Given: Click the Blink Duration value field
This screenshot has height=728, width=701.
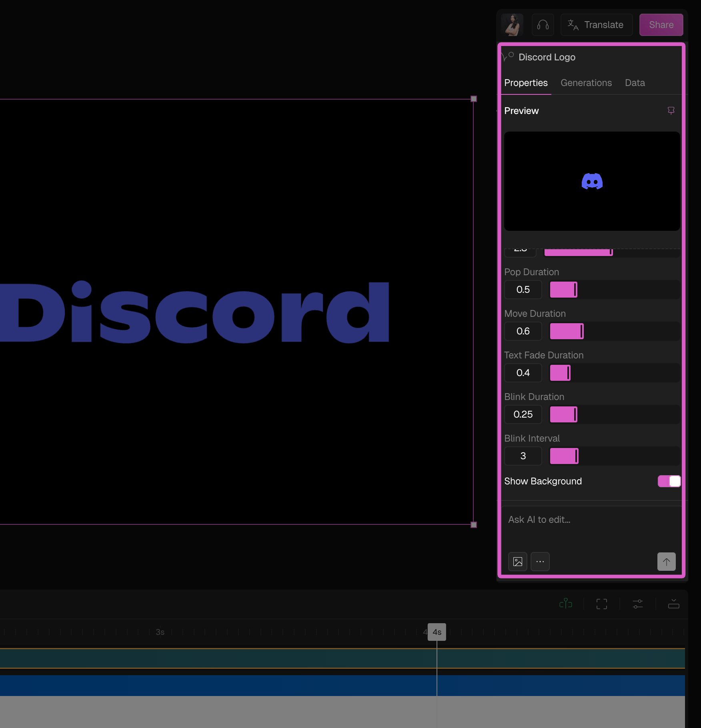Looking at the screenshot, I should tap(523, 414).
